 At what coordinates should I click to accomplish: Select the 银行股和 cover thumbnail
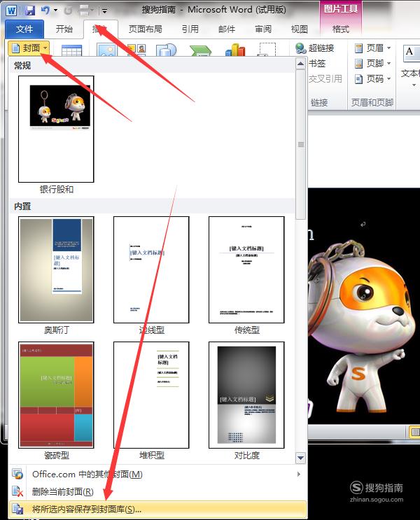(x=56, y=129)
